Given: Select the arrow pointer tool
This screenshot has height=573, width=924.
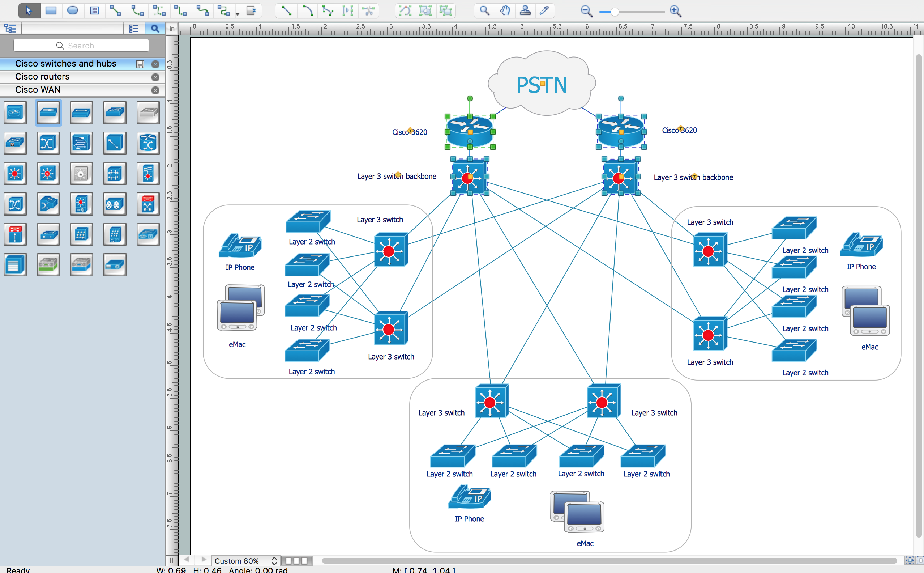Looking at the screenshot, I should tap(29, 10).
